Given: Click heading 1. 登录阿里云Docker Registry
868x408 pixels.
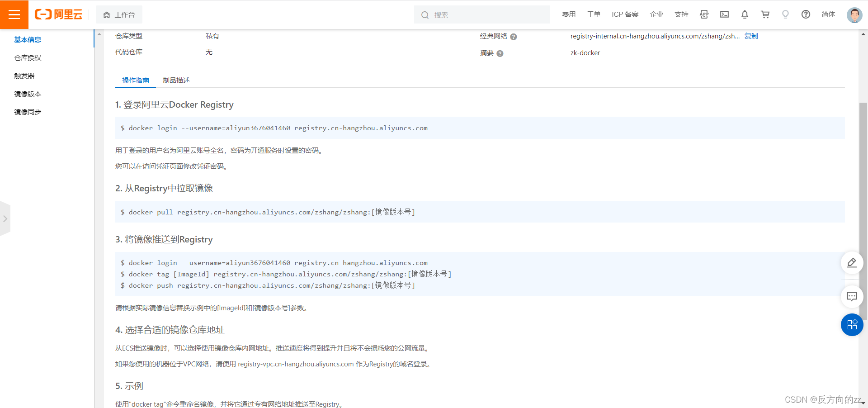Looking at the screenshot, I should [175, 104].
